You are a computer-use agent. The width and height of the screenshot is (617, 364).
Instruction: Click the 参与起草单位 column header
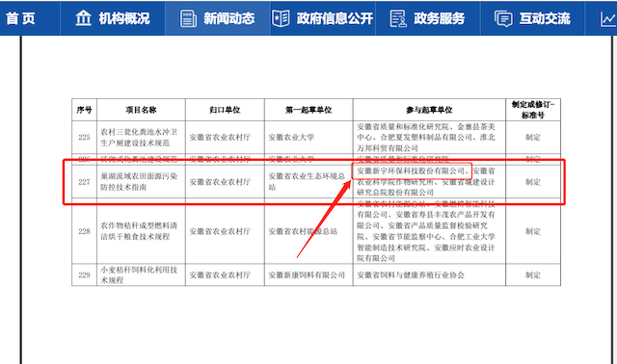429,110
